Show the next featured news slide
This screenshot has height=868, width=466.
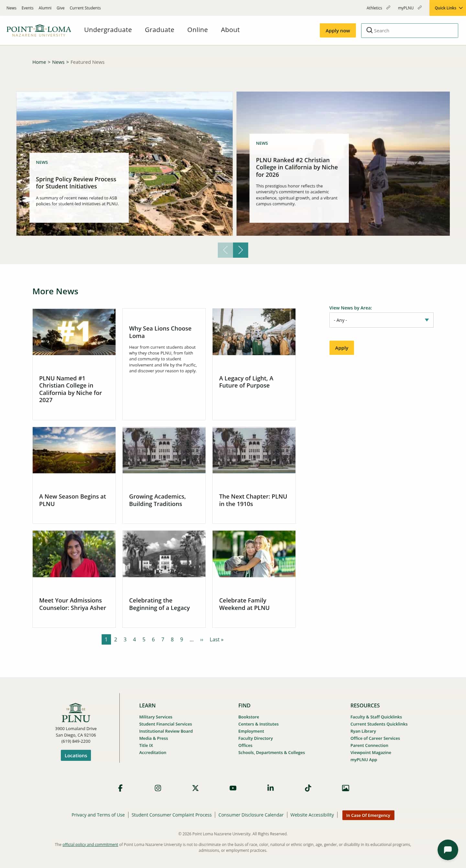pyautogui.click(x=240, y=250)
